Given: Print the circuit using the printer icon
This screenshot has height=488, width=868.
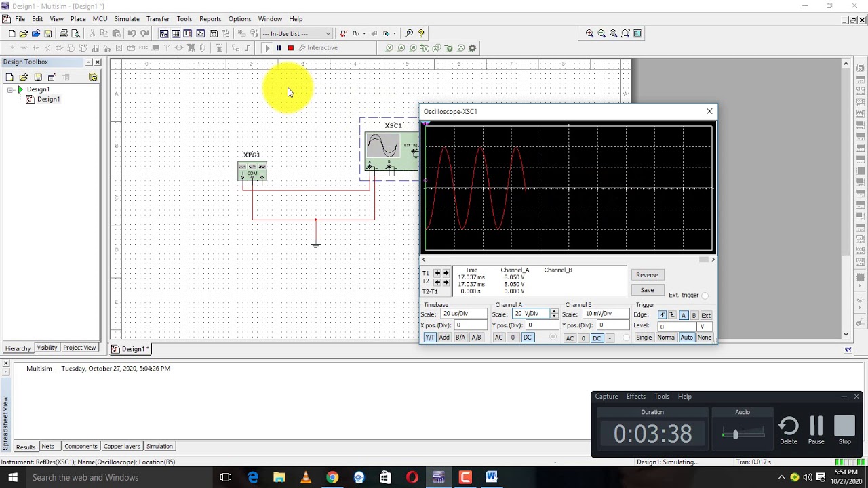Looking at the screenshot, I should [x=64, y=33].
